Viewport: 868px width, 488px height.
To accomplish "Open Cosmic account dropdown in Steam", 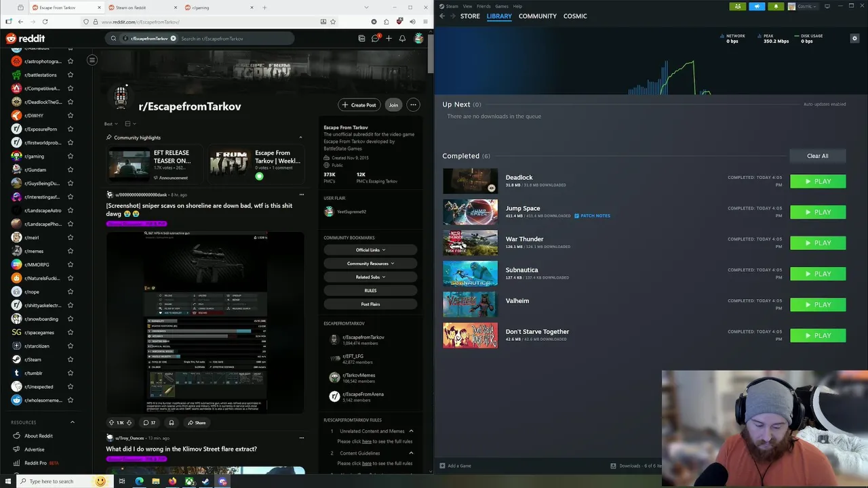I will [803, 6].
